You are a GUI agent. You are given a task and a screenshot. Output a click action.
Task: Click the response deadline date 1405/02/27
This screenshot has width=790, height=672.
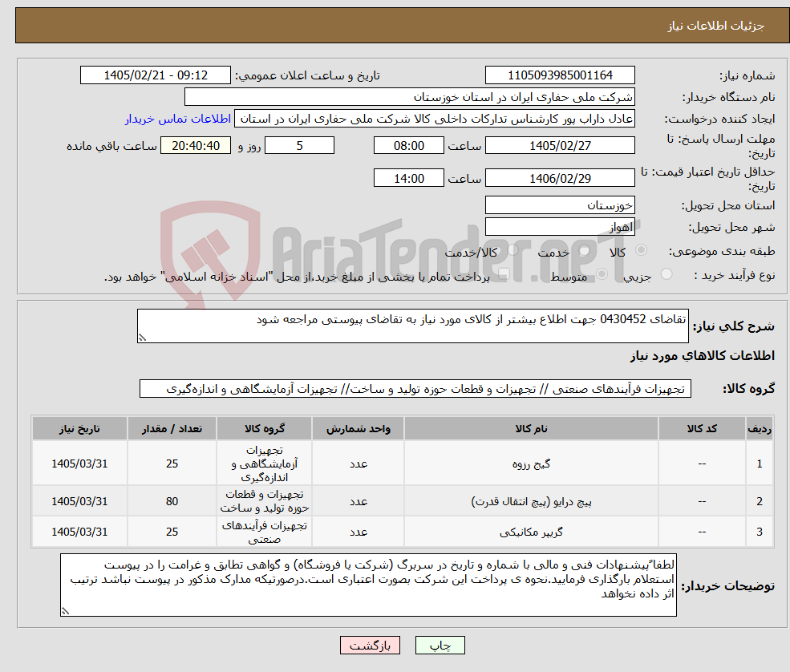(x=560, y=146)
